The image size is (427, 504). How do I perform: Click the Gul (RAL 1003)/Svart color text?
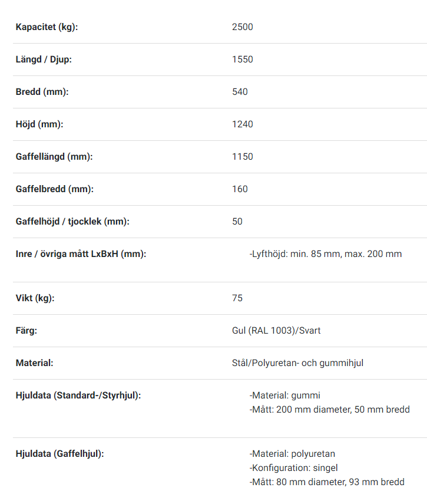tap(276, 331)
